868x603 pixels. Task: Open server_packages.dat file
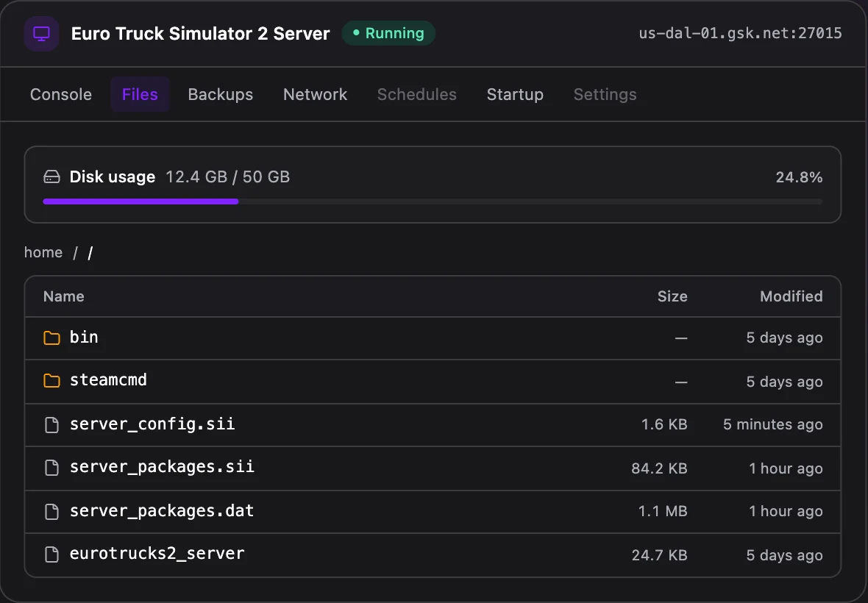tap(162, 510)
